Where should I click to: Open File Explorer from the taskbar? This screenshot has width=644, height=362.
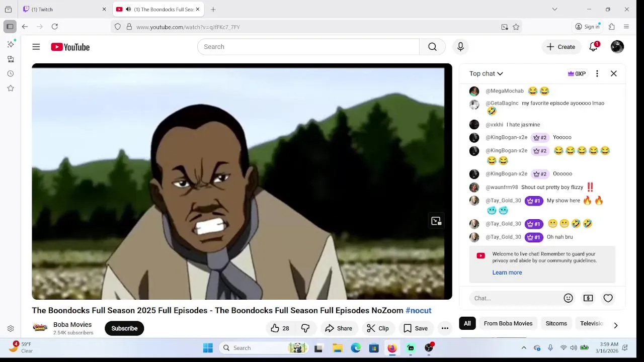pyautogui.click(x=338, y=348)
